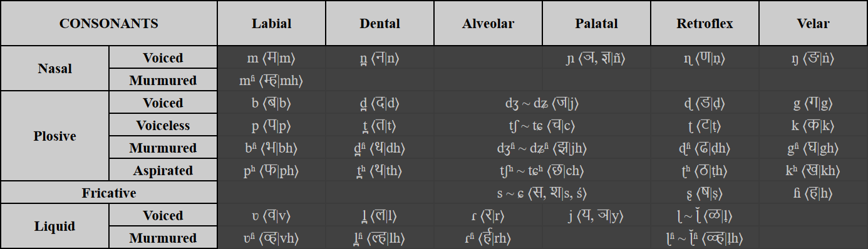
Task: Select the Aspirated row label
Action: (163, 170)
